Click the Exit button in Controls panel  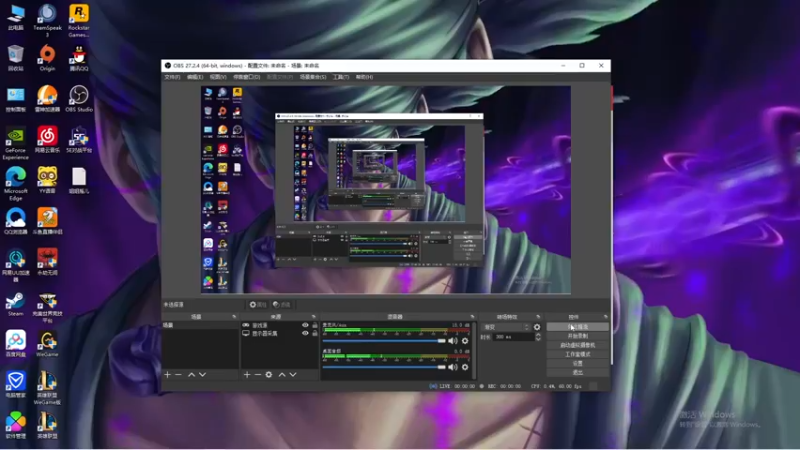tap(578, 372)
